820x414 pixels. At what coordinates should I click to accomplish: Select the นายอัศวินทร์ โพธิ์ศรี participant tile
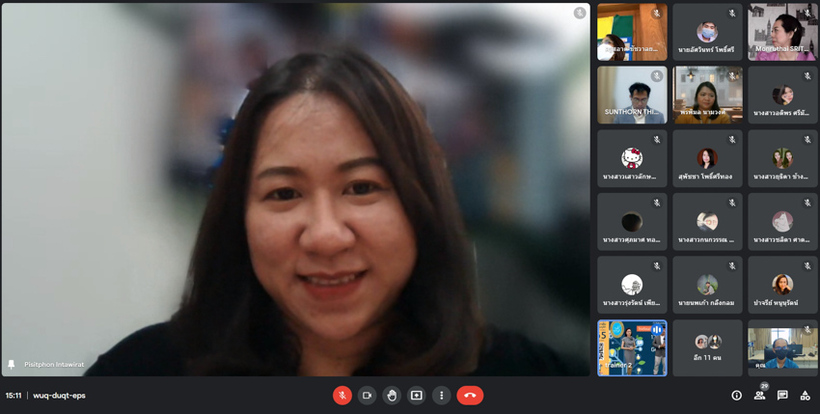click(707, 31)
